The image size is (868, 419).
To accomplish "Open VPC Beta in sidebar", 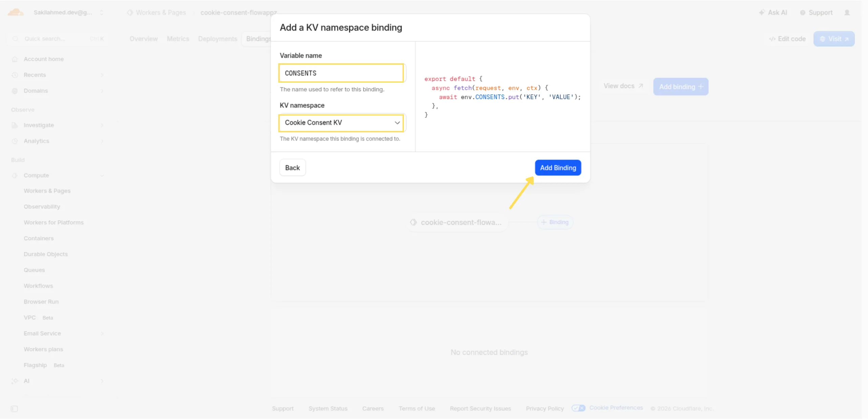I will point(38,317).
